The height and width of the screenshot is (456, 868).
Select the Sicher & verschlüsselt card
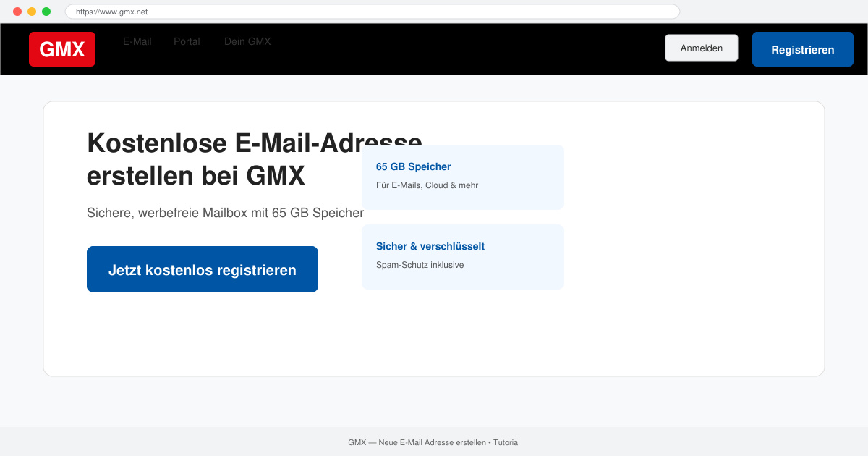point(463,257)
